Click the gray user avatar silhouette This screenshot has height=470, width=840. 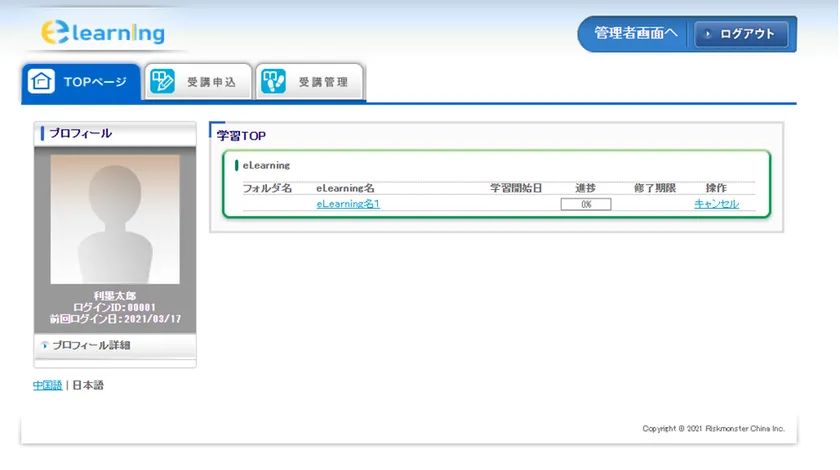point(115,219)
